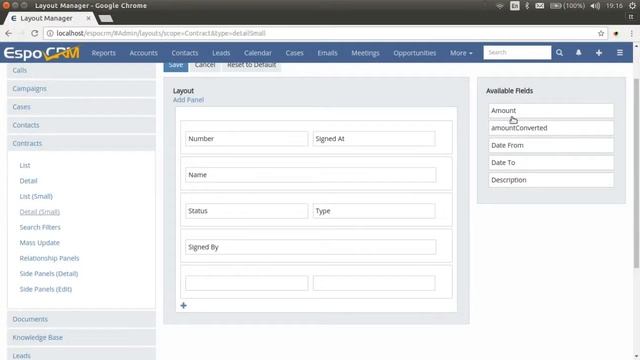The height and width of the screenshot is (360, 640).
Task: Open the Reports tab
Action: pyautogui.click(x=103, y=53)
